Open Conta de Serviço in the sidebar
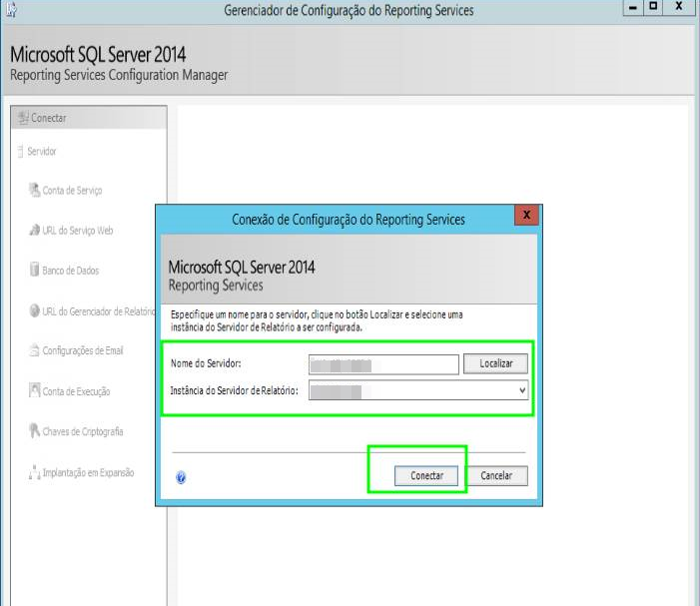This screenshot has height=606, width=700. (72, 191)
